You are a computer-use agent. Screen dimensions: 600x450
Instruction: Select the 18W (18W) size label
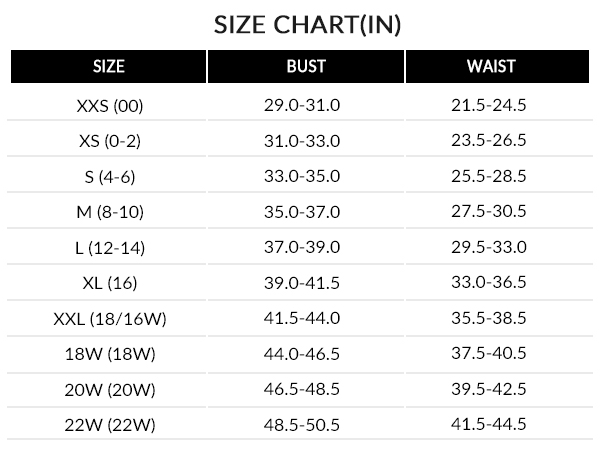point(110,354)
